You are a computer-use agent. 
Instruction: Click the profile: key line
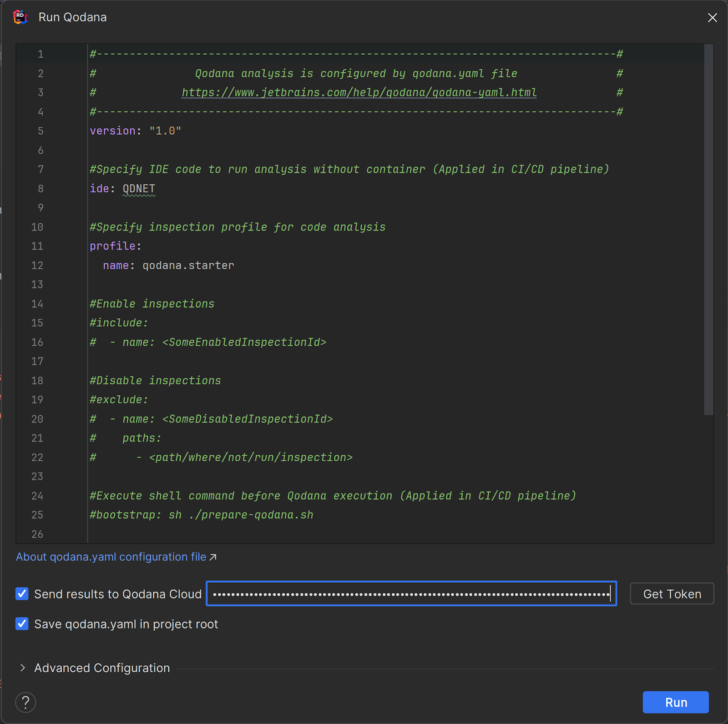tap(116, 246)
